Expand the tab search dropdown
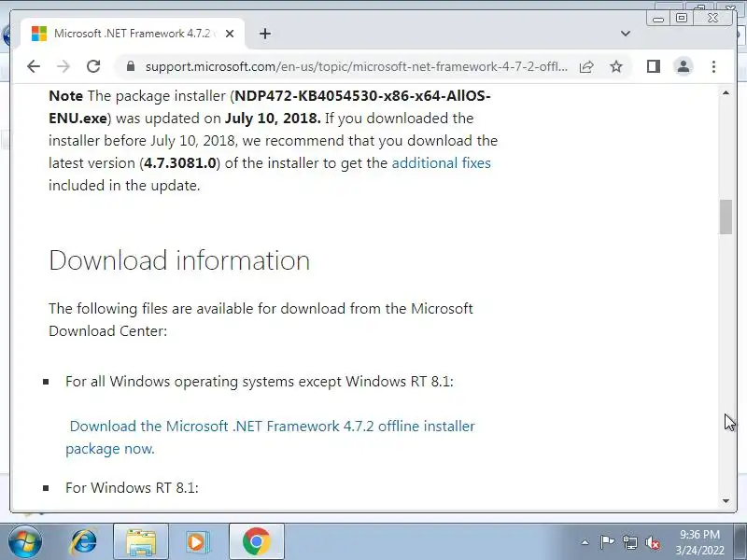 pyautogui.click(x=626, y=34)
